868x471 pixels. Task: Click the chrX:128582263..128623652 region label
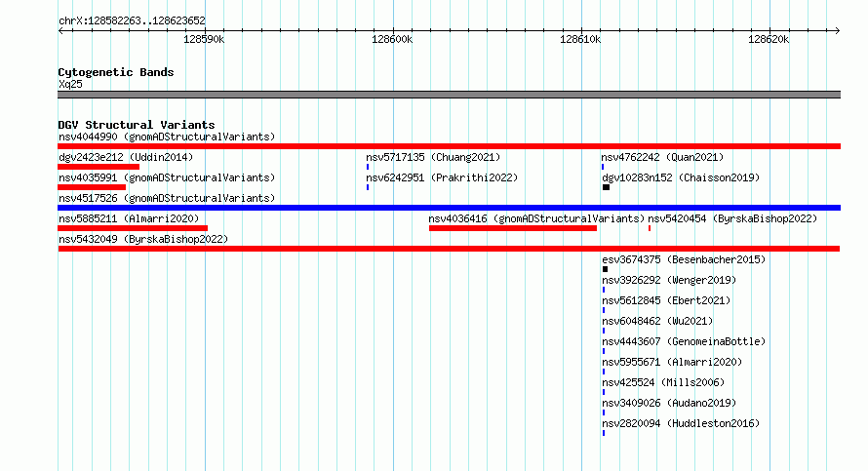pos(132,21)
